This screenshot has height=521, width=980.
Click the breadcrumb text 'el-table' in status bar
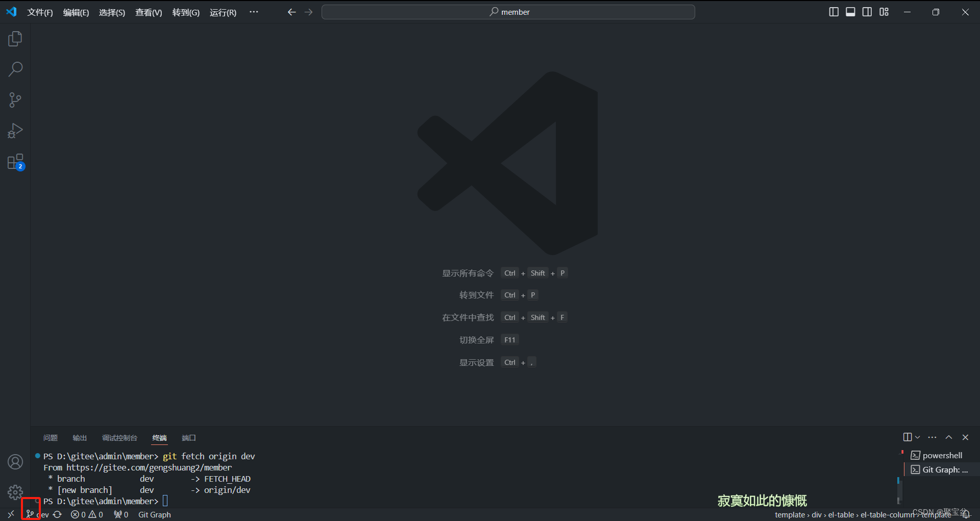click(841, 514)
